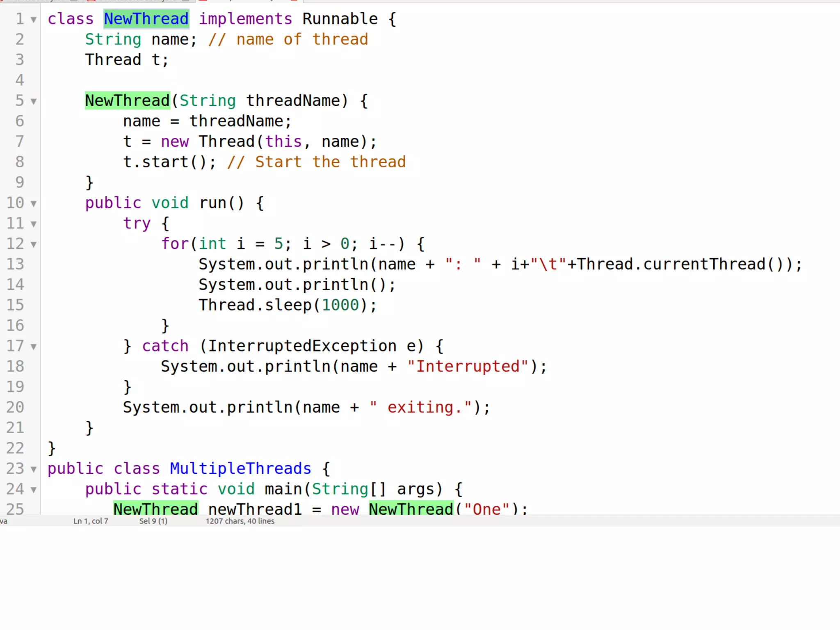Screen dimensions: 840x630
Task: Fold the for loop at line 12
Action: [x=34, y=244]
